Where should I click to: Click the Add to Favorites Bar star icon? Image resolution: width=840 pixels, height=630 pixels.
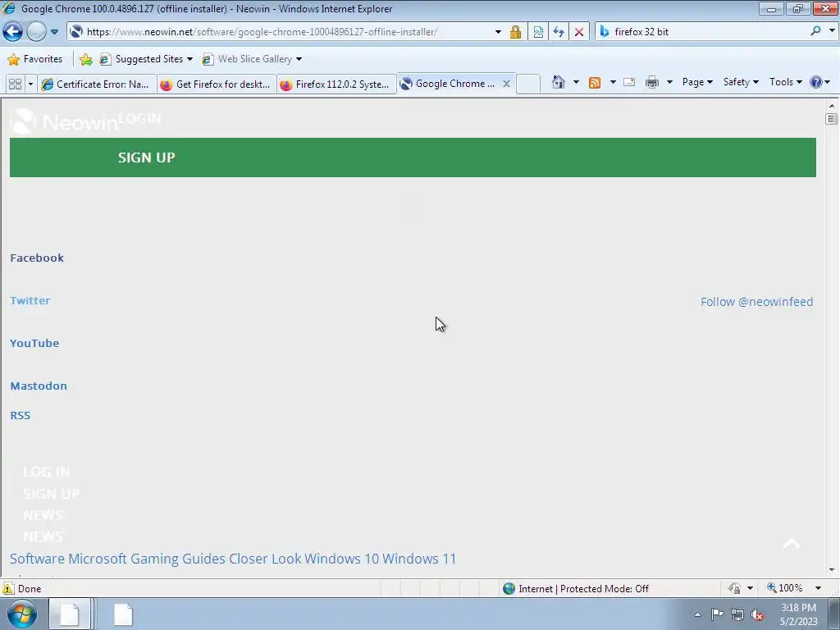click(x=85, y=59)
